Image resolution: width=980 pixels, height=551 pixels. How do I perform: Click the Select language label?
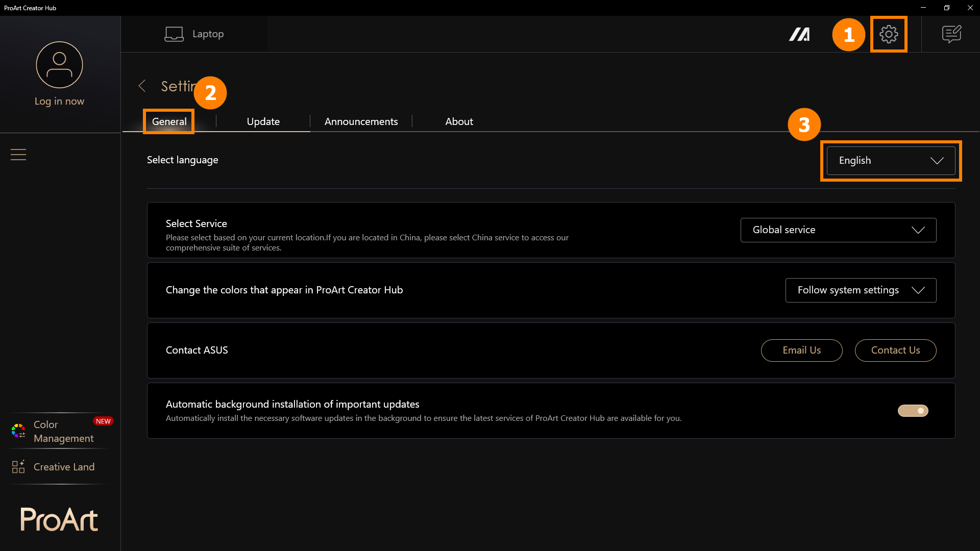point(182,160)
